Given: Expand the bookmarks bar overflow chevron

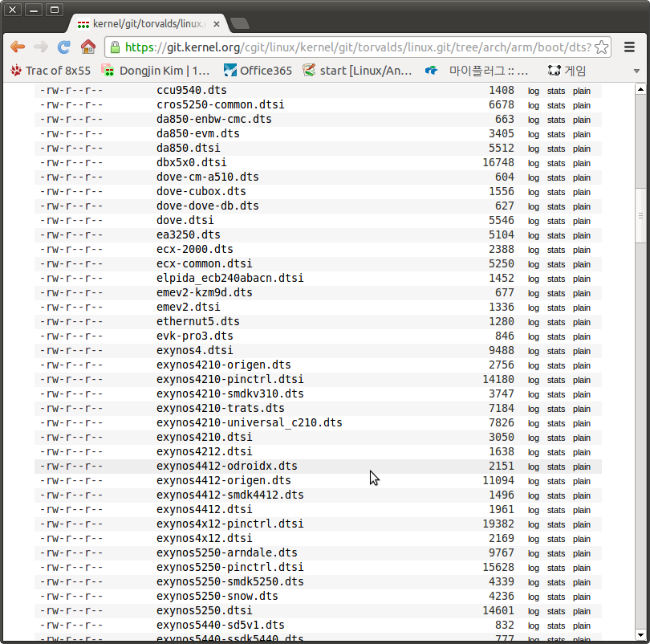Looking at the screenshot, I should [636, 70].
